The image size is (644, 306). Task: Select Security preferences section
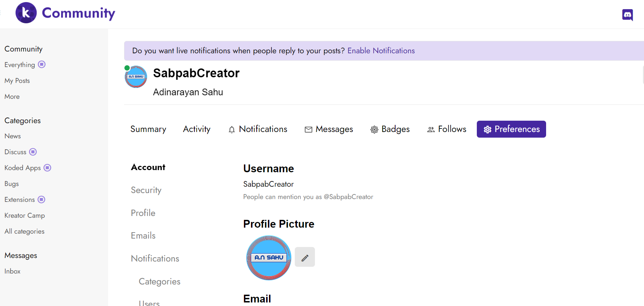click(146, 190)
